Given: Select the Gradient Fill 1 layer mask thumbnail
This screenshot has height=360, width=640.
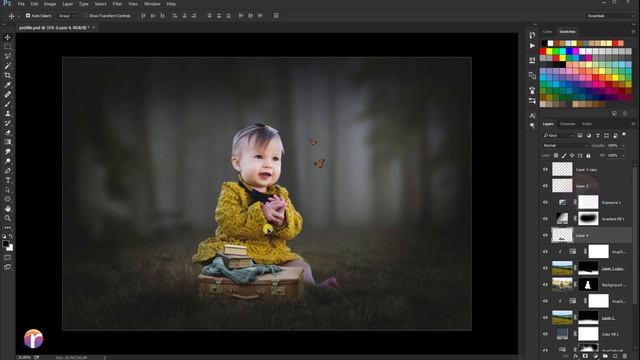Looking at the screenshot, I should coord(588,219).
